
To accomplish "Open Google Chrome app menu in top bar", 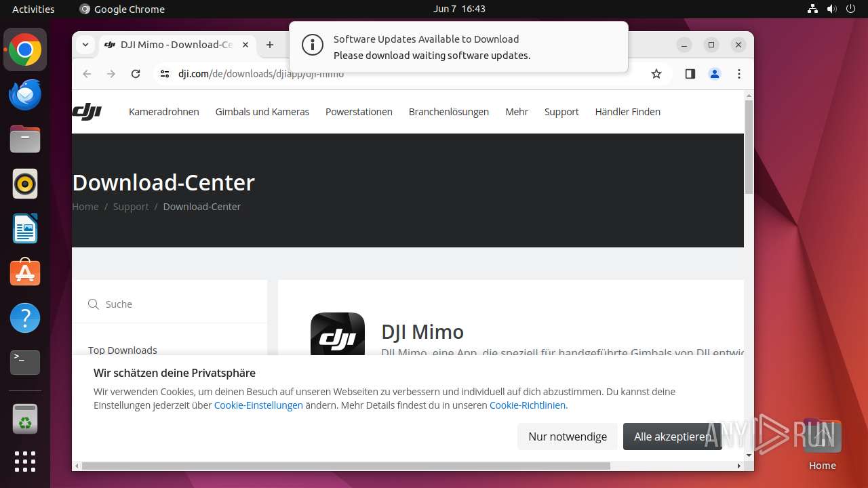I will [122, 9].
